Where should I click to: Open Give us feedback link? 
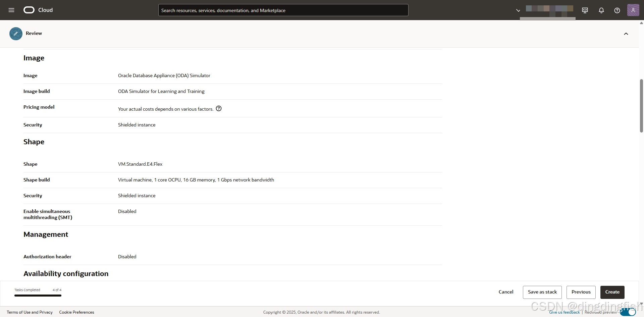coord(564,312)
